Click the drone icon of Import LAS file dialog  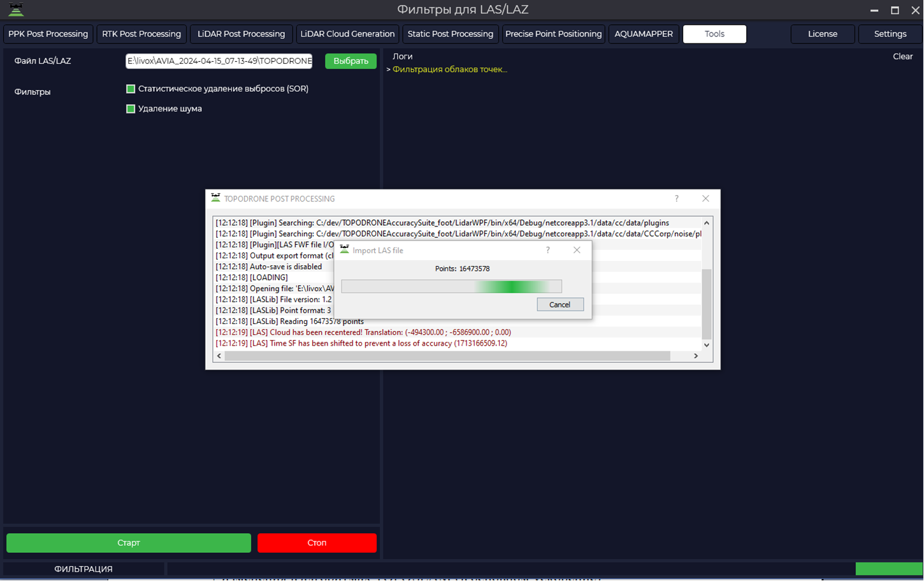point(345,250)
